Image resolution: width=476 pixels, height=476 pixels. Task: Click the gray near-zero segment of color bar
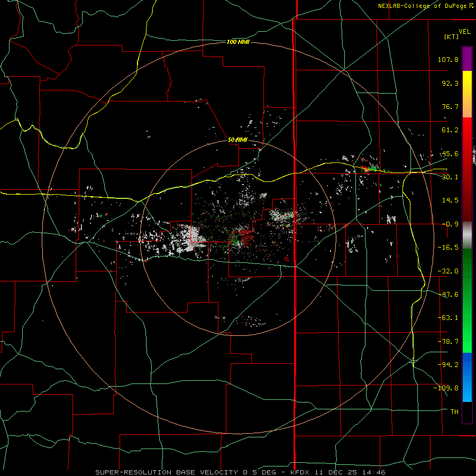467,235
